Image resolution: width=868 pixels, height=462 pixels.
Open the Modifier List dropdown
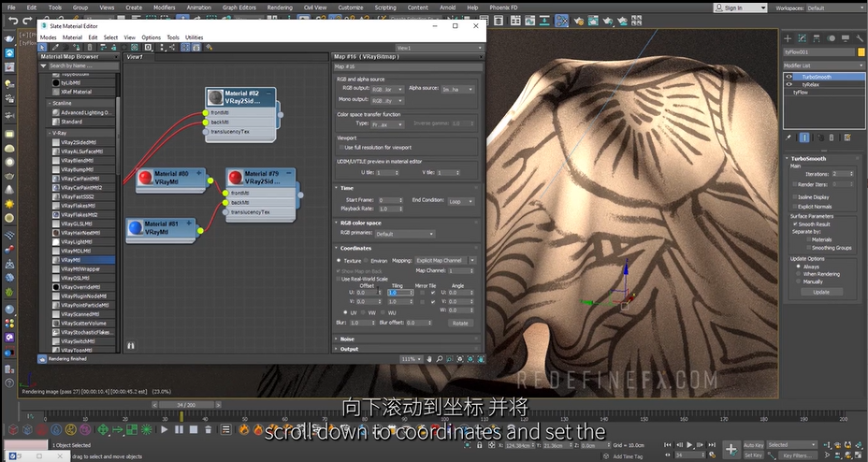(824, 65)
